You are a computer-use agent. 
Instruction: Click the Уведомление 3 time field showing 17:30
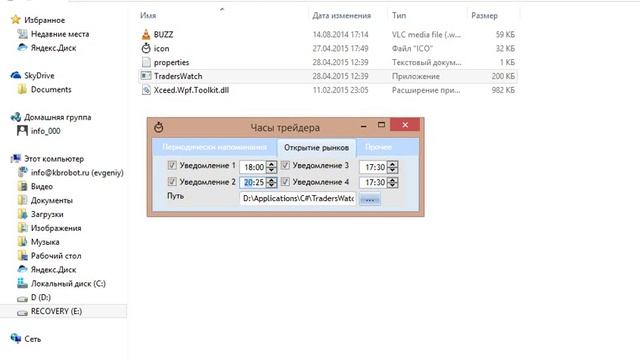373,167
